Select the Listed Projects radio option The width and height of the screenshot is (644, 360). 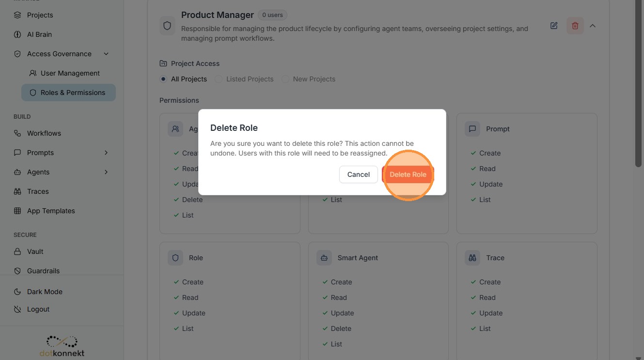pos(219,79)
